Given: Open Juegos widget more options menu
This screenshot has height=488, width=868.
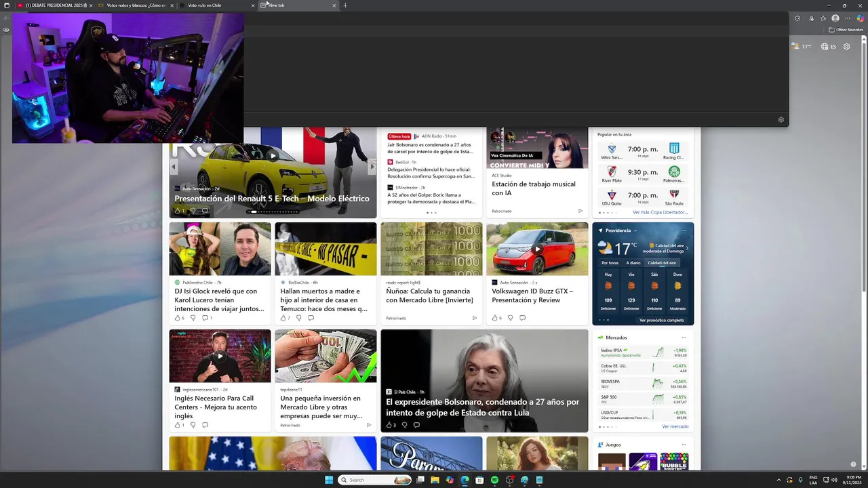Looking at the screenshot, I should [x=684, y=445].
